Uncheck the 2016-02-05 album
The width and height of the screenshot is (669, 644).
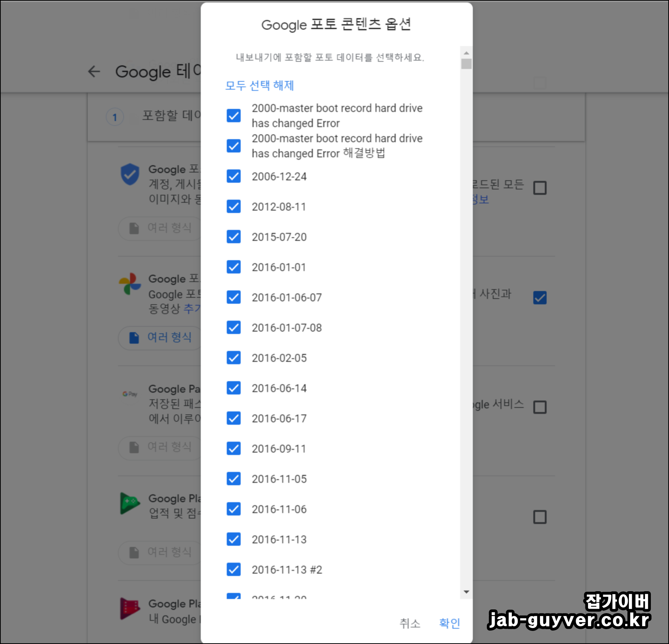click(x=234, y=358)
